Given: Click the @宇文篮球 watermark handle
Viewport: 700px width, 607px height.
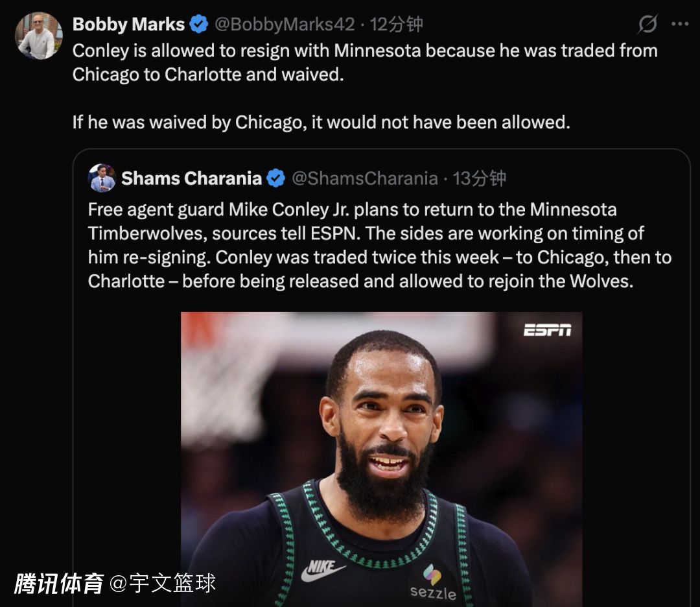Looking at the screenshot, I should pyautogui.click(x=163, y=583).
